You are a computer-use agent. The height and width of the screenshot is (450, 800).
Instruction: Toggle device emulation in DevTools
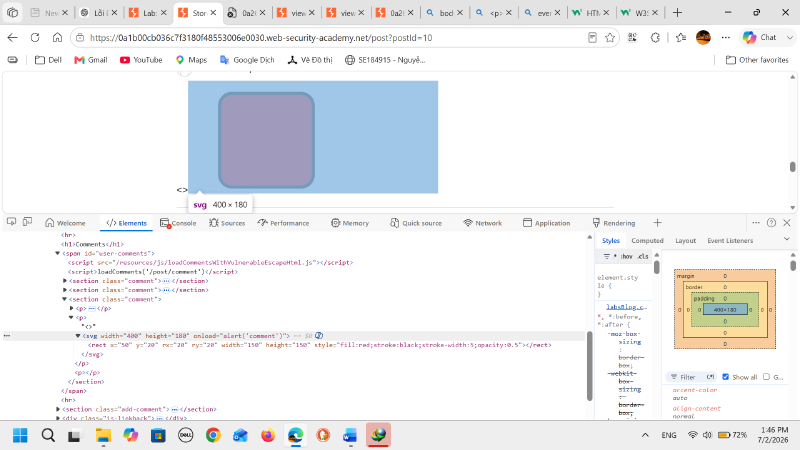28,221
